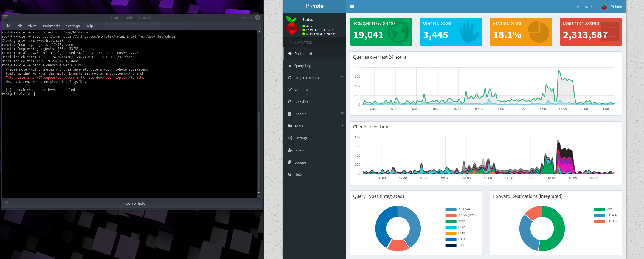Image resolution: width=644 pixels, height=259 pixels.
Task: Click the 8.8.8.8 red legend swatch
Action: tap(599, 221)
